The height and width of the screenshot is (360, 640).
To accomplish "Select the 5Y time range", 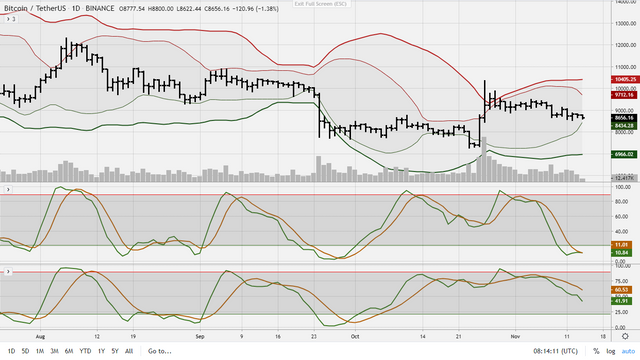I will (x=115, y=351).
